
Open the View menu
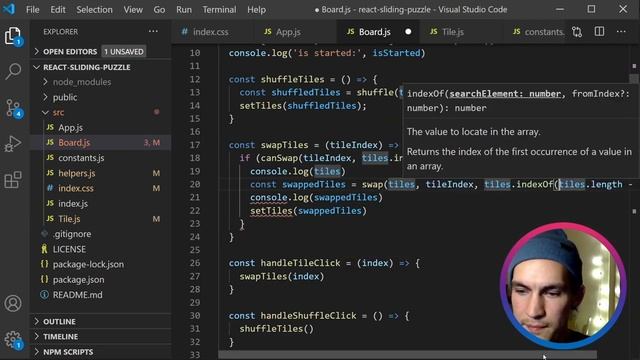[x=133, y=9]
